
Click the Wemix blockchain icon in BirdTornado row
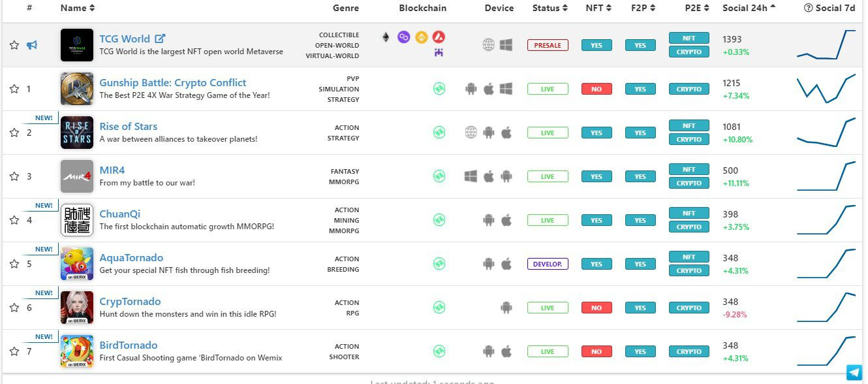pos(439,351)
